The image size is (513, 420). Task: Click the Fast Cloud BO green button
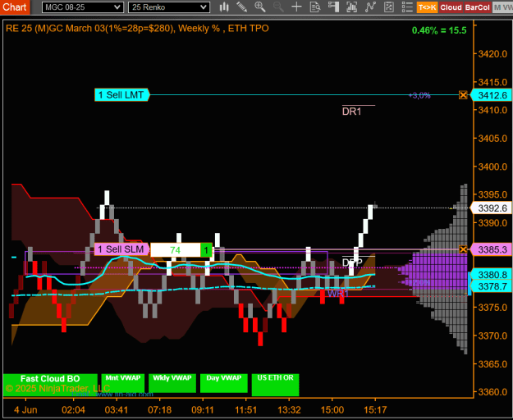50,385
